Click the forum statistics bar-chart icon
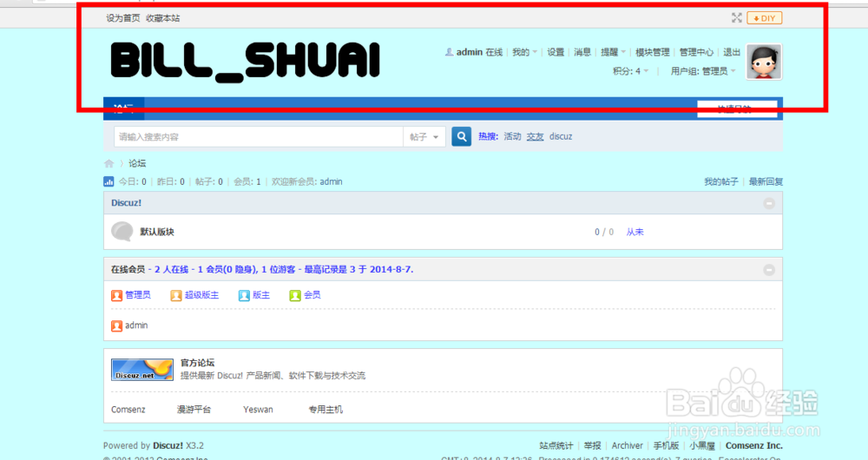The width and height of the screenshot is (868, 460). pyautogui.click(x=108, y=181)
